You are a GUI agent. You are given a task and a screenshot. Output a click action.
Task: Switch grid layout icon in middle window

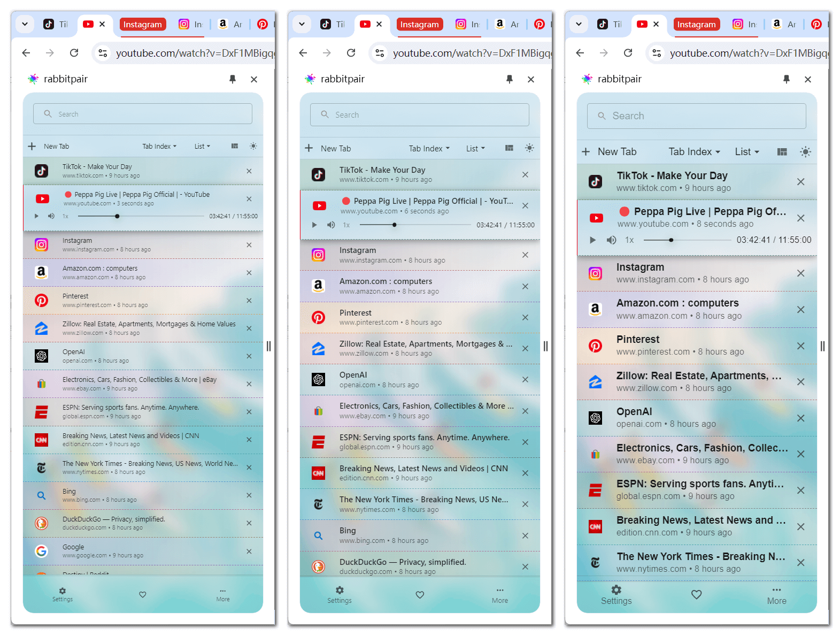tap(509, 148)
